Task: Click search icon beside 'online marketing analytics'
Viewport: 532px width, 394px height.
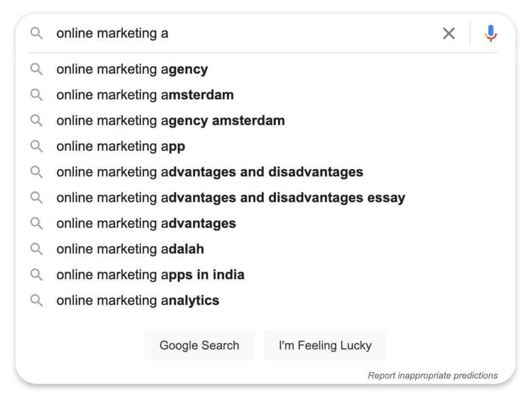Action: pos(36,301)
